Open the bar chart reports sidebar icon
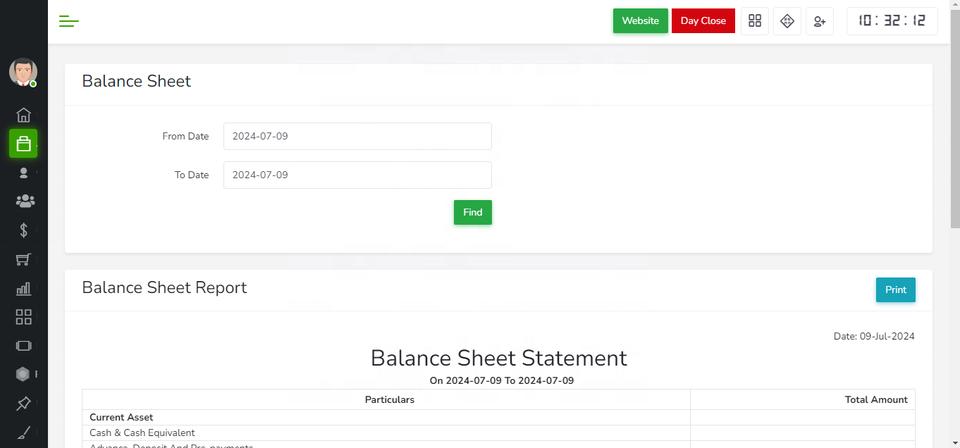The width and height of the screenshot is (960, 448). [x=24, y=288]
